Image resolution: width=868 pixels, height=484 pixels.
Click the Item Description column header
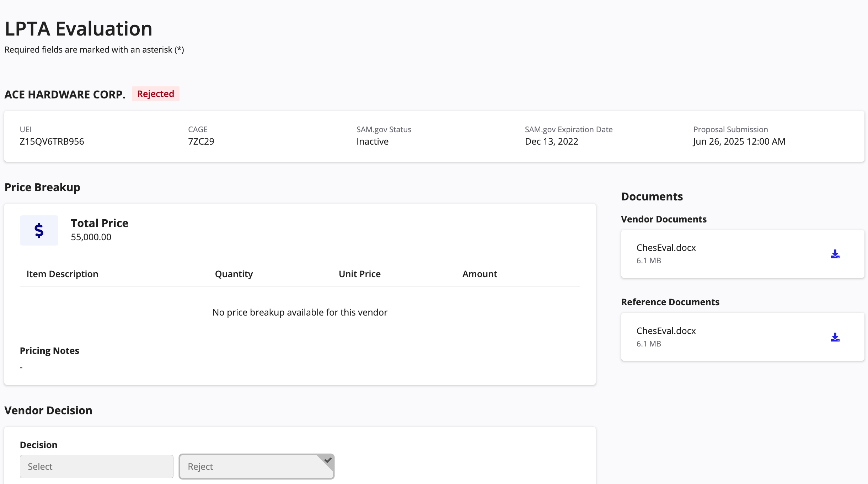coord(62,274)
